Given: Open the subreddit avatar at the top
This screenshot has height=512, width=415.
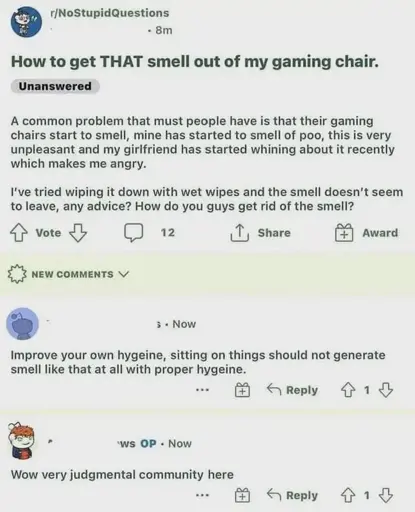Looking at the screenshot, I should [x=27, y=22].
